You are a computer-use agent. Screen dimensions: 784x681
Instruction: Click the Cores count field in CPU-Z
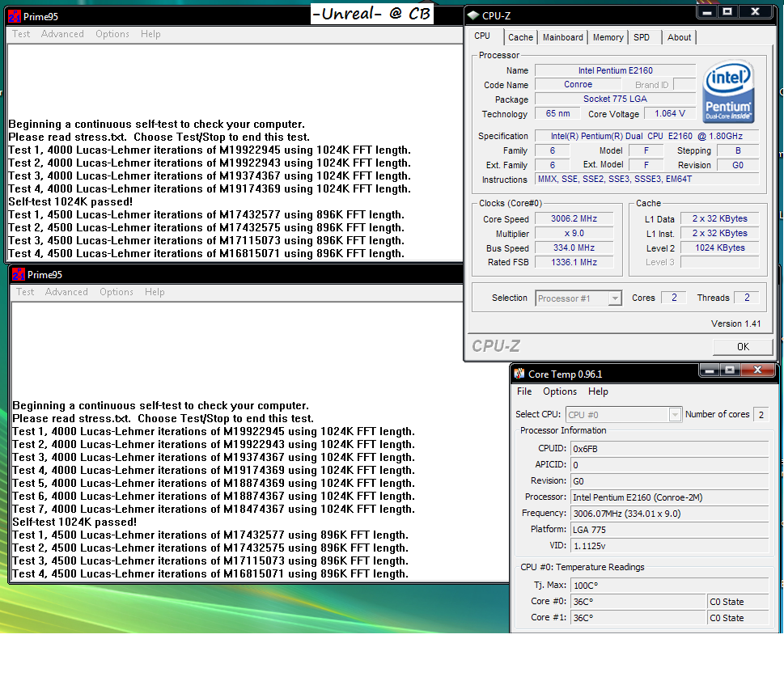673,298
